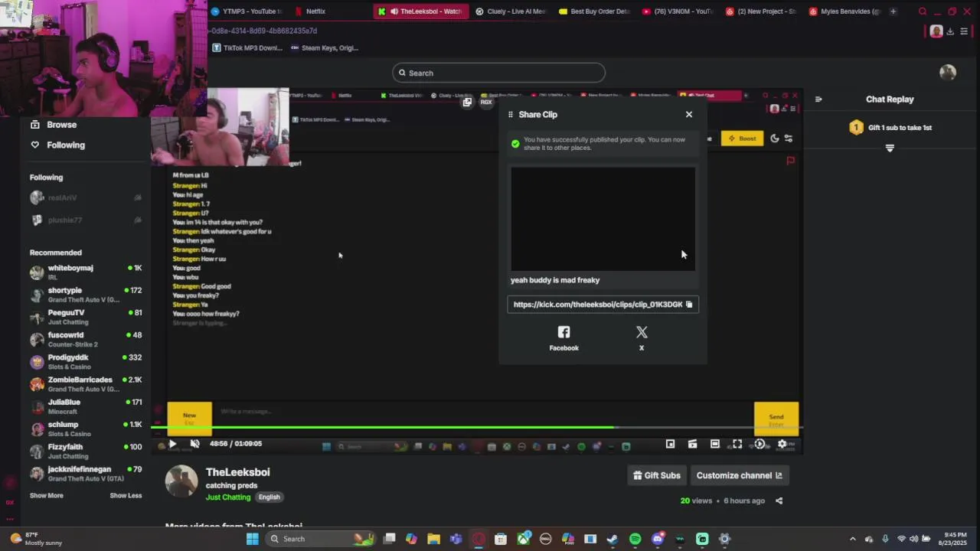Open fuscowrld channel in sidebar
The width and height of the screenshot is (980, 551).
click(x=86, y=339)
